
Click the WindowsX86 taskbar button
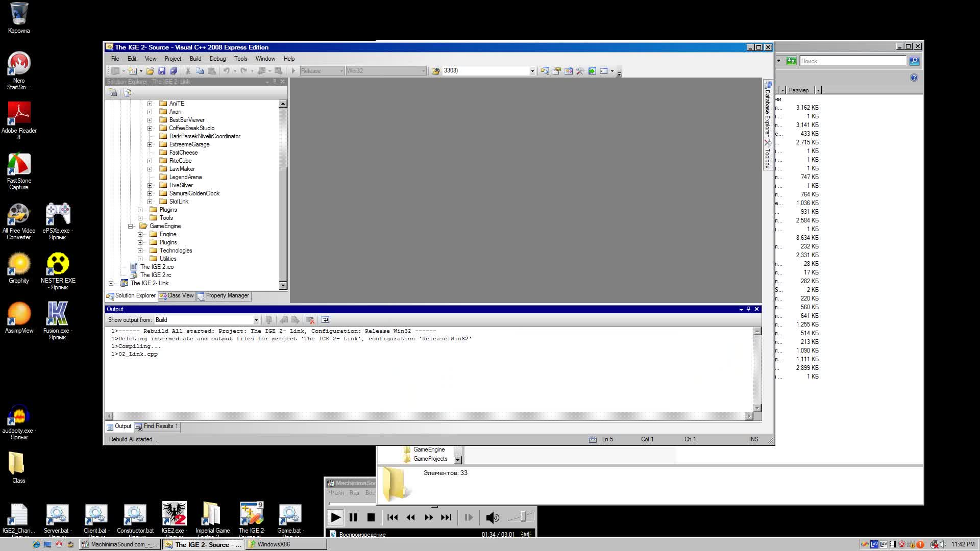[x=286, y=544]
